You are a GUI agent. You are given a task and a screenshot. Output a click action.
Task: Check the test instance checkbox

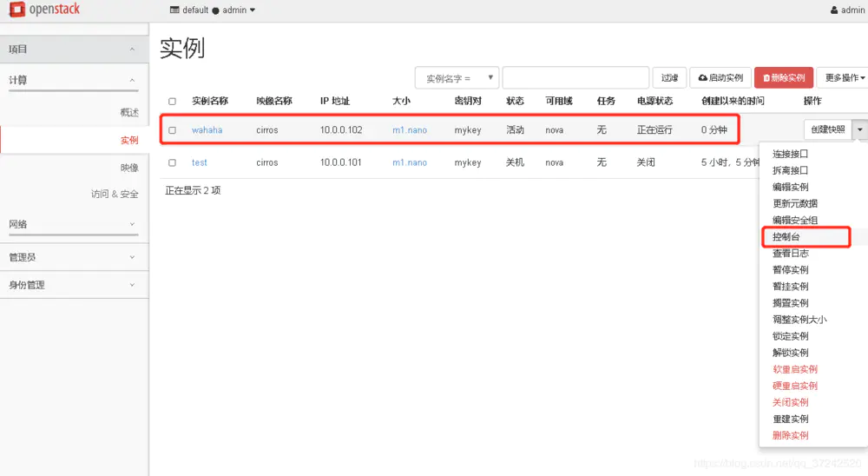[x=172, y=163]
